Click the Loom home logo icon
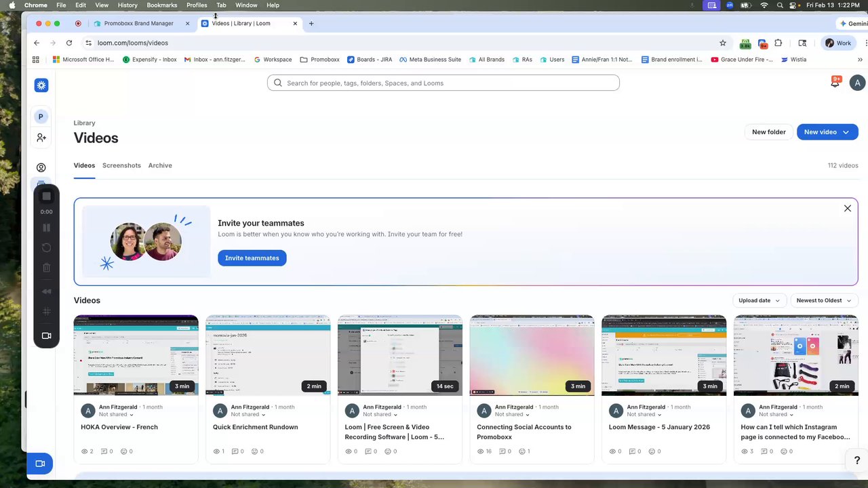Viewport: 868px width, 488px height. click(x=41, y=85)
